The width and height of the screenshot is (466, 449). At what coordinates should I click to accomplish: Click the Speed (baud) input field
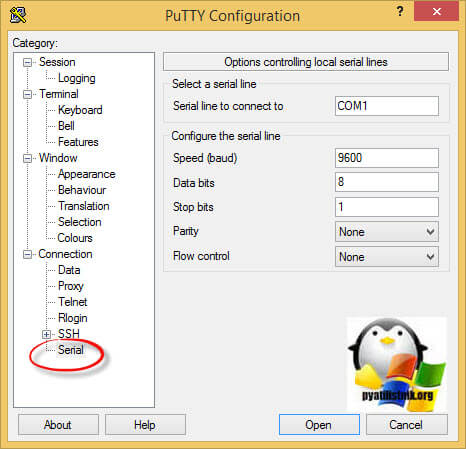tap(387, 158)
